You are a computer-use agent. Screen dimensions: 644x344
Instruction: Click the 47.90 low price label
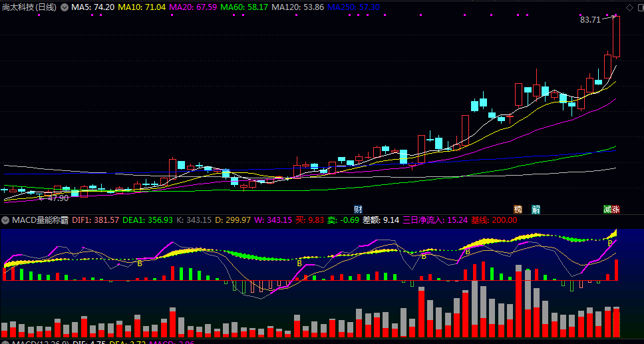[58, 198]
